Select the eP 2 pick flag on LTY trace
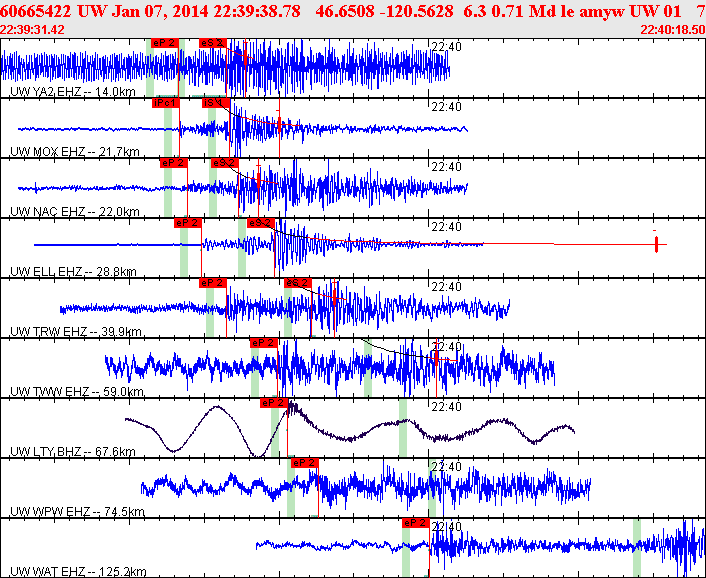 274,403
